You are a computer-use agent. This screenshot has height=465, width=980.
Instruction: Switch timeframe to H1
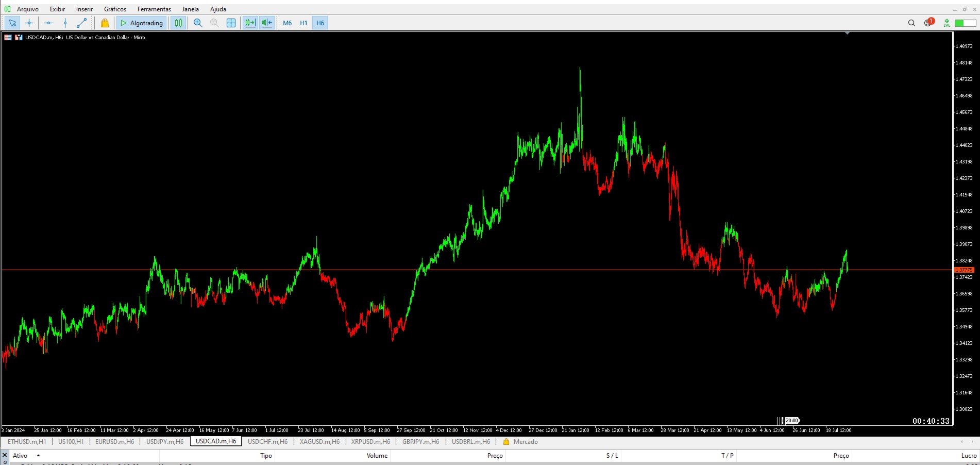[303, 23]
